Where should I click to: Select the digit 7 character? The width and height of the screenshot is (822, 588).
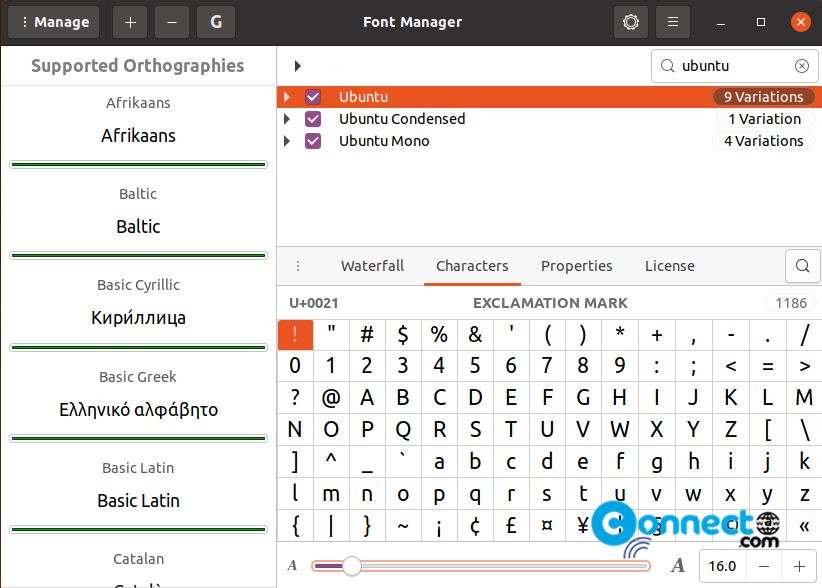547,366
